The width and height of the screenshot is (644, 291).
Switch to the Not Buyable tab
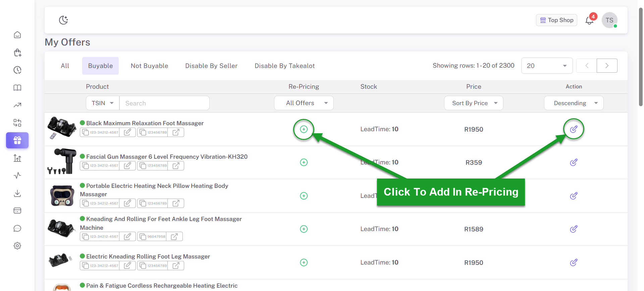[x=149, y=66]
